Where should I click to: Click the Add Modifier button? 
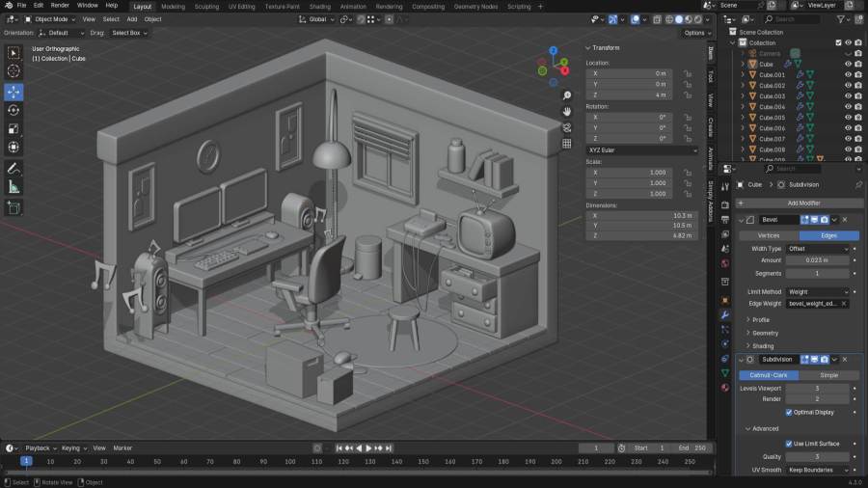[x=798, y=203]
